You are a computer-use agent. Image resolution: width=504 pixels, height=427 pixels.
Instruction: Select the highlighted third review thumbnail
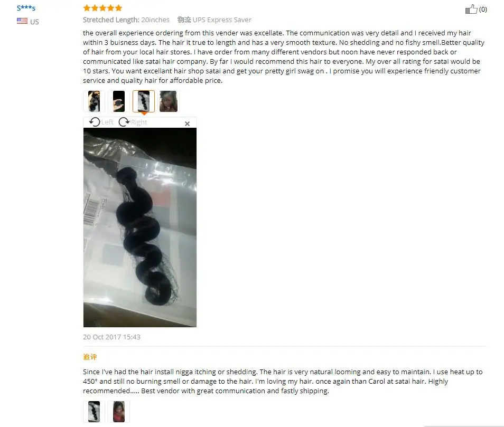(144, 101)
